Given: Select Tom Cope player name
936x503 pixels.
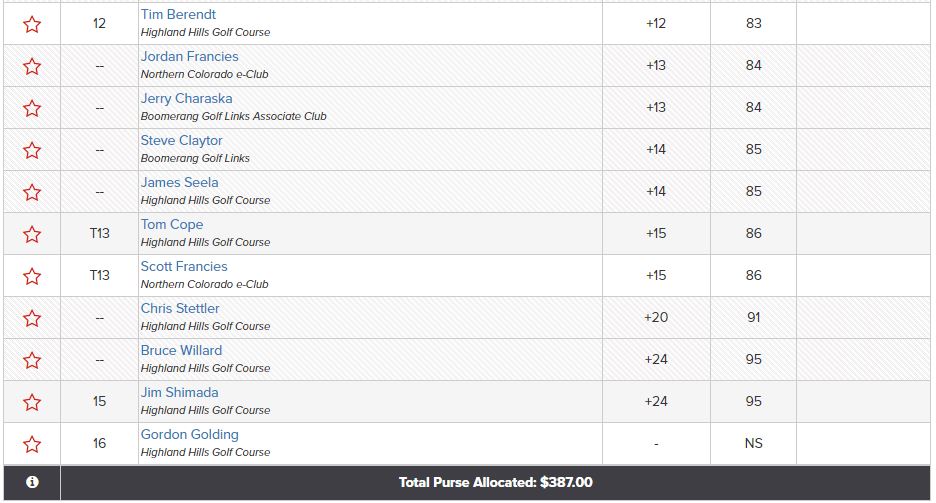Looking at the screenshot, I should (172, 224).
